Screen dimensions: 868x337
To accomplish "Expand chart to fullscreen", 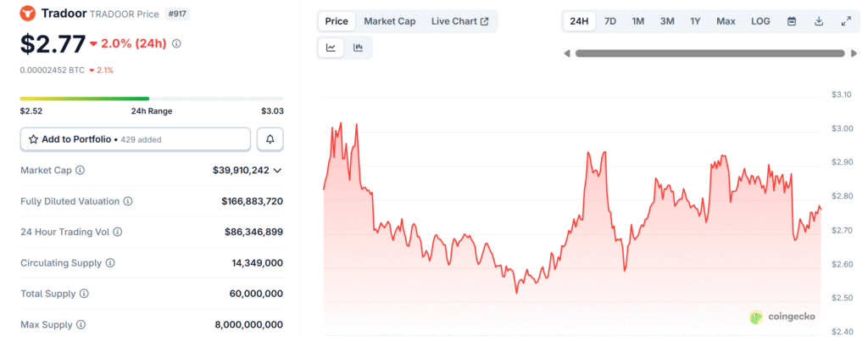I will click(846, 21).
